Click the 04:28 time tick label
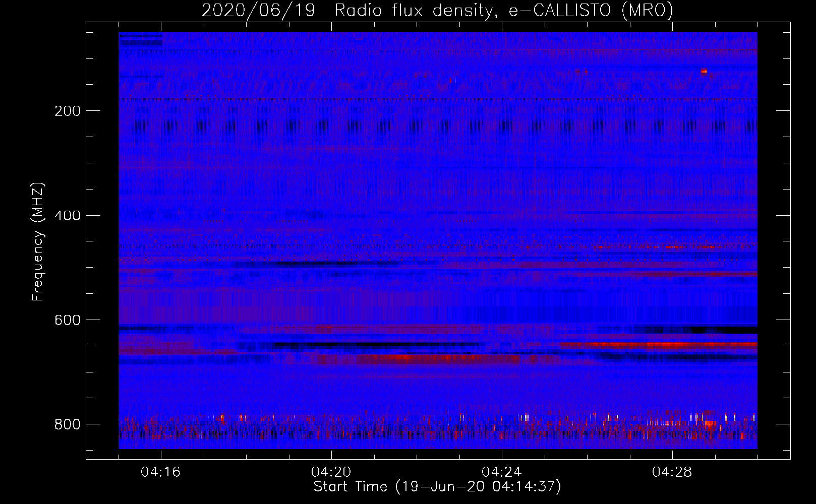This screenshot has width=816, height=504. (672, 472)
